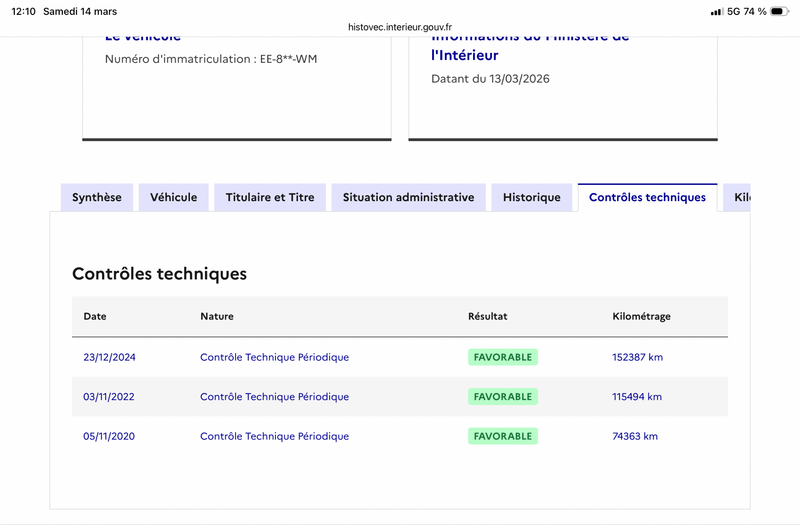This screenshot has width=800, height=525.
Task: Click the 23/12/2024 inspection date
Action: 108,357
